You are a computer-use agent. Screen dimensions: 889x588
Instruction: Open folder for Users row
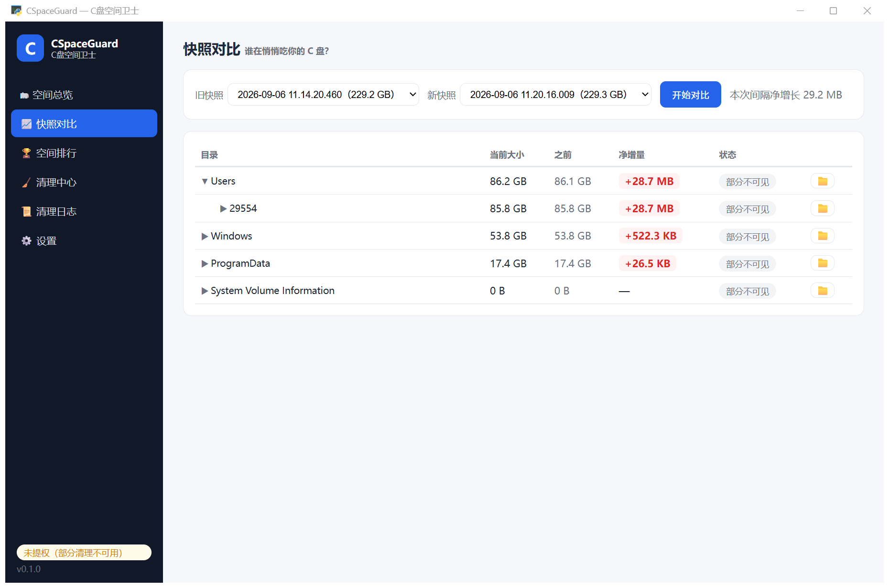(822, 181)
